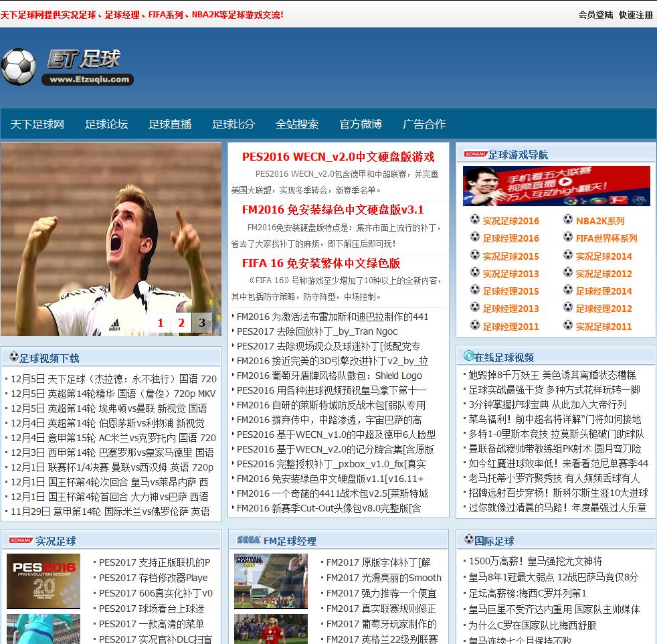Click soccer ball icon beside 足球经理2016

[475, 237]
